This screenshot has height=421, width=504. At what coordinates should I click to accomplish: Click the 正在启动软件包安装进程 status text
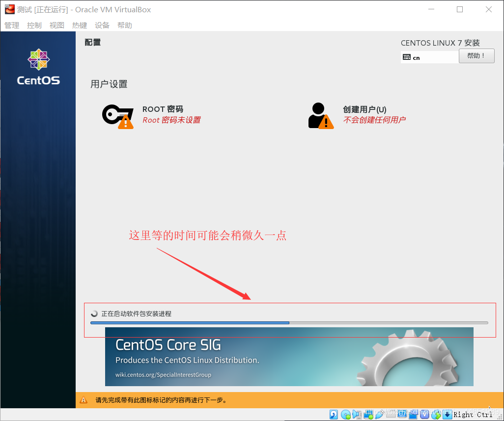[x=136, y=314]
